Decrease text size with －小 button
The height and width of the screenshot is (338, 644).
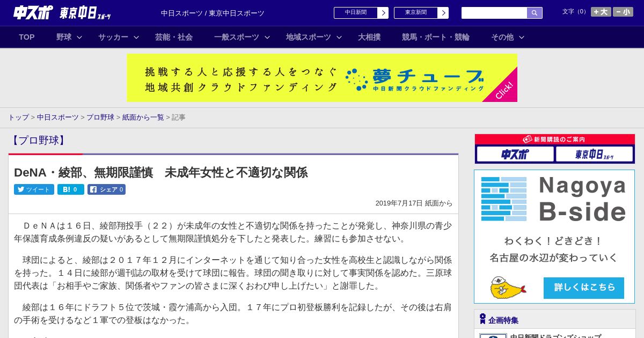[623, 12]
